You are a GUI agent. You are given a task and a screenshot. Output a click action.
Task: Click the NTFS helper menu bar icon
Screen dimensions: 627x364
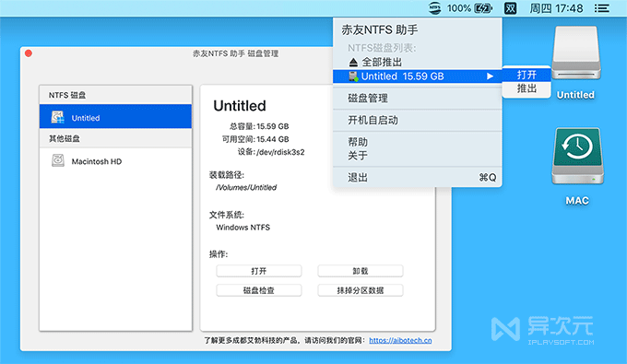pos(434,8)
